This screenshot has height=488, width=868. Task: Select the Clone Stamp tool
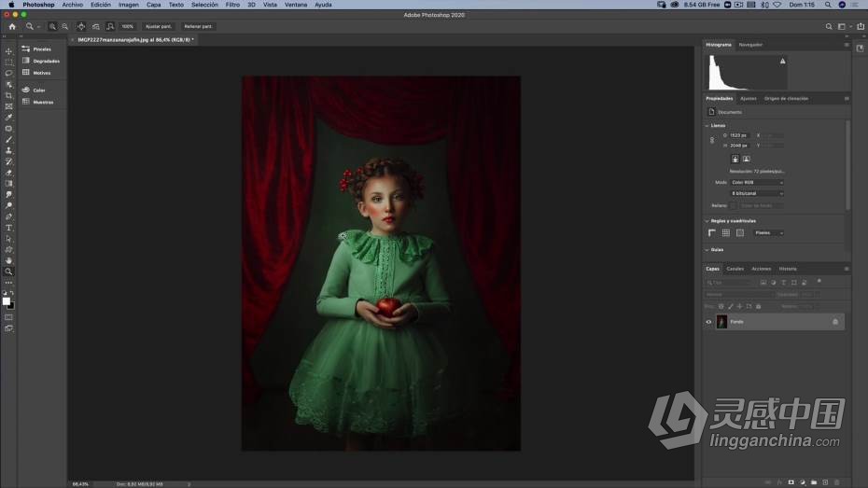click(x=8, y=150)
